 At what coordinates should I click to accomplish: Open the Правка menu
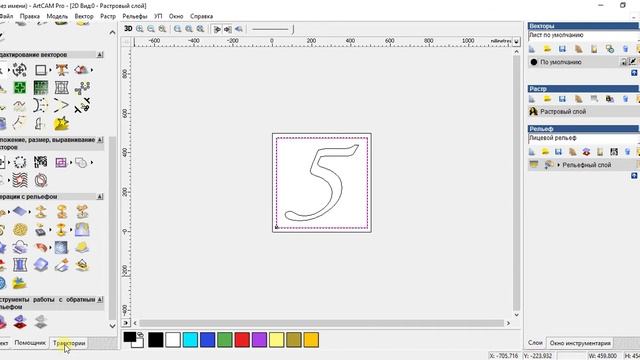point(30,16)
